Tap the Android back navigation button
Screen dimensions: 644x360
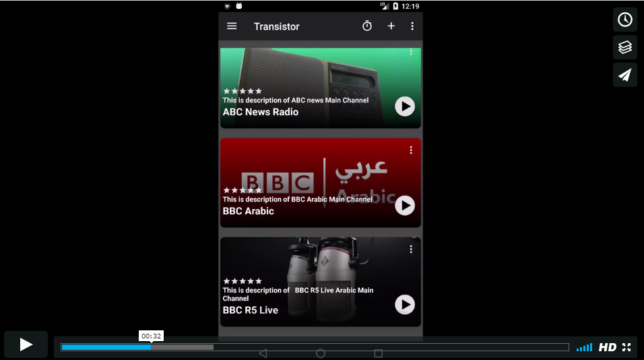(263, 353)
